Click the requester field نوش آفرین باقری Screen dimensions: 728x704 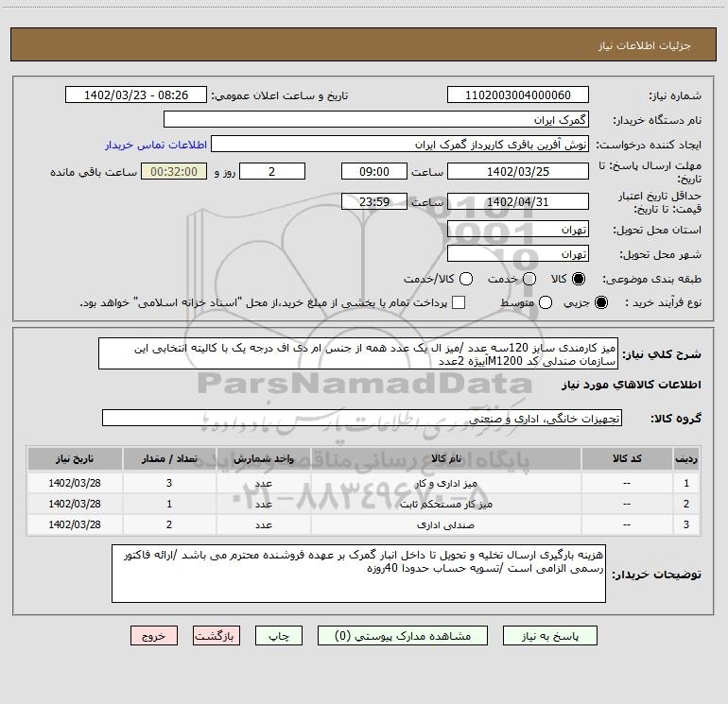coord(400,144)
